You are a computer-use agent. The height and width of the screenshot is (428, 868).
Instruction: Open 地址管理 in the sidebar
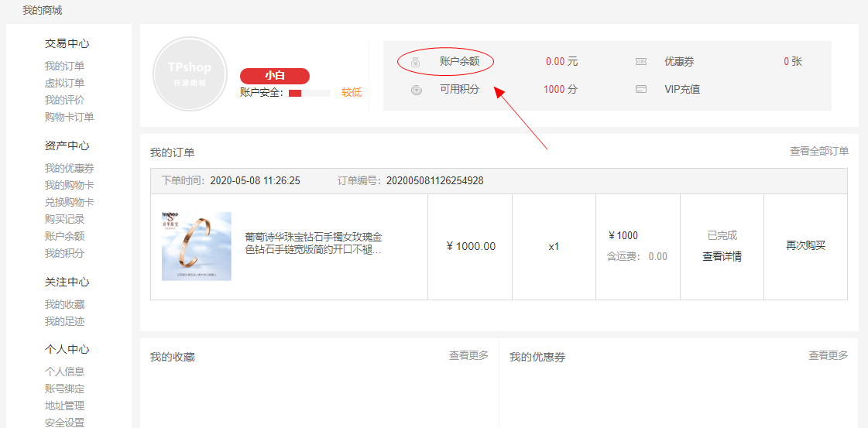(x=64, y=406)
